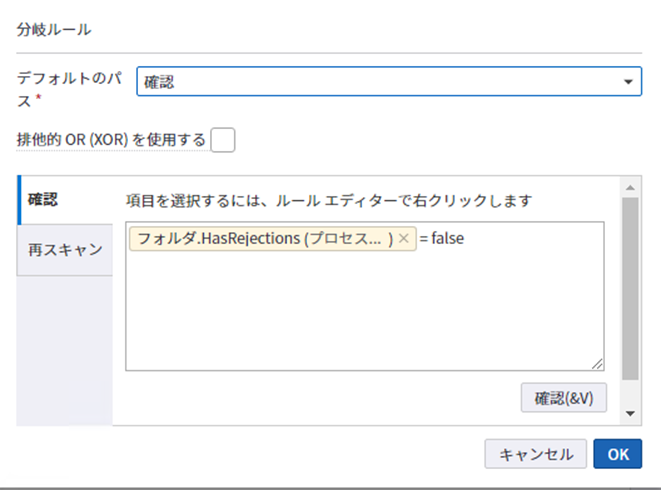
Task: Place cursor after '= false' in rule editor
Action: [x=470, y=239]
